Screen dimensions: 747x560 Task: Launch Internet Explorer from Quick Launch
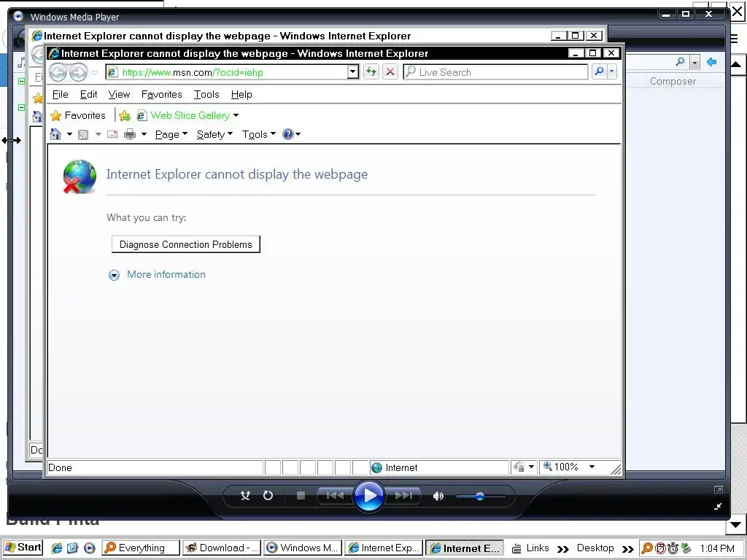[57, 548]
